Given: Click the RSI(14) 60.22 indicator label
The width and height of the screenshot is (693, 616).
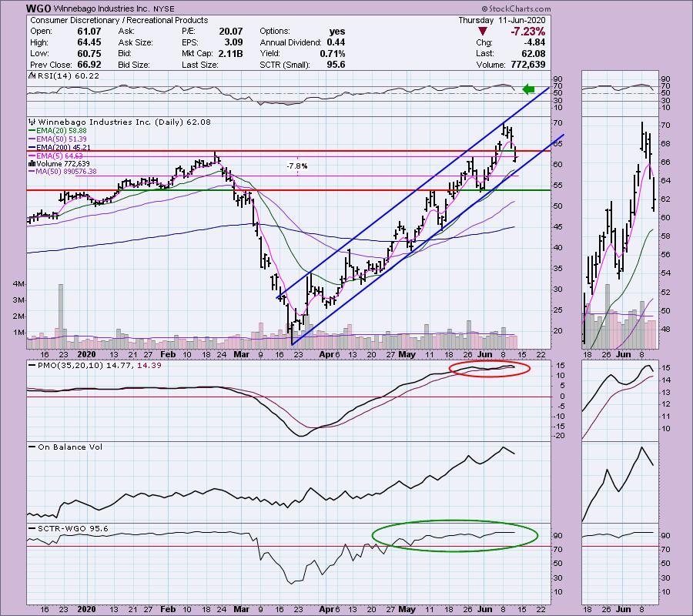Looking at the screenshot, I should (x=69, y=75).
